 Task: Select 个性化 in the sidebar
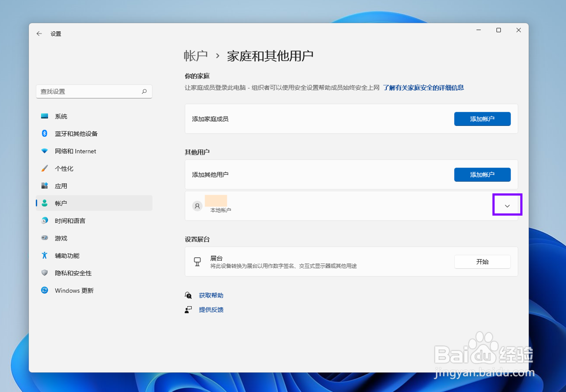94,169
